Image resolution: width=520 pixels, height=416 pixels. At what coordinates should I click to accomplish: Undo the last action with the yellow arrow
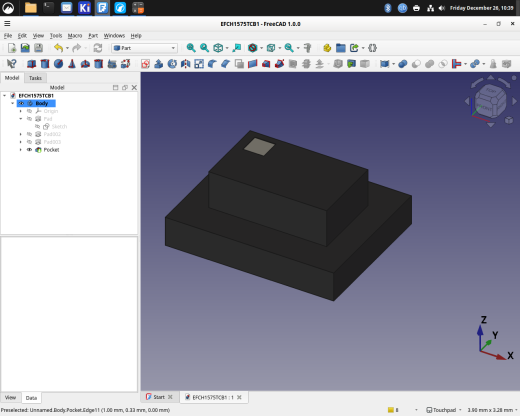(58, 48)
